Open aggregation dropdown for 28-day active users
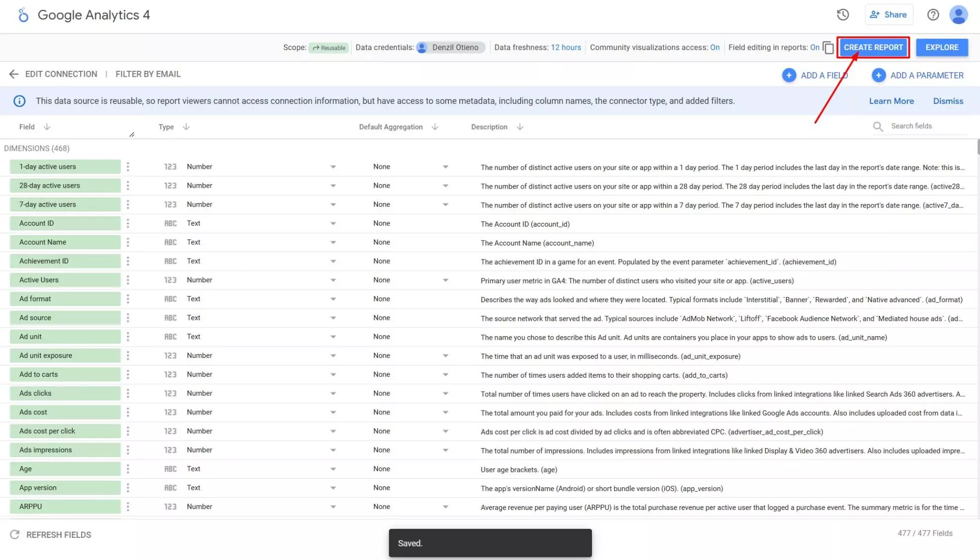 tap(445, 186)
